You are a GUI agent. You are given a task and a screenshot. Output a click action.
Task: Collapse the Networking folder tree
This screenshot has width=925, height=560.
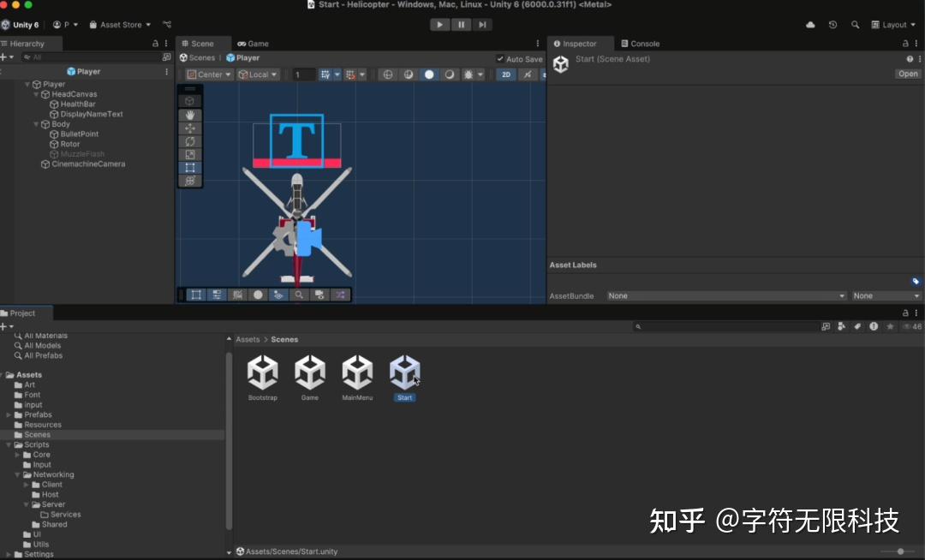(x=16, y=474)
